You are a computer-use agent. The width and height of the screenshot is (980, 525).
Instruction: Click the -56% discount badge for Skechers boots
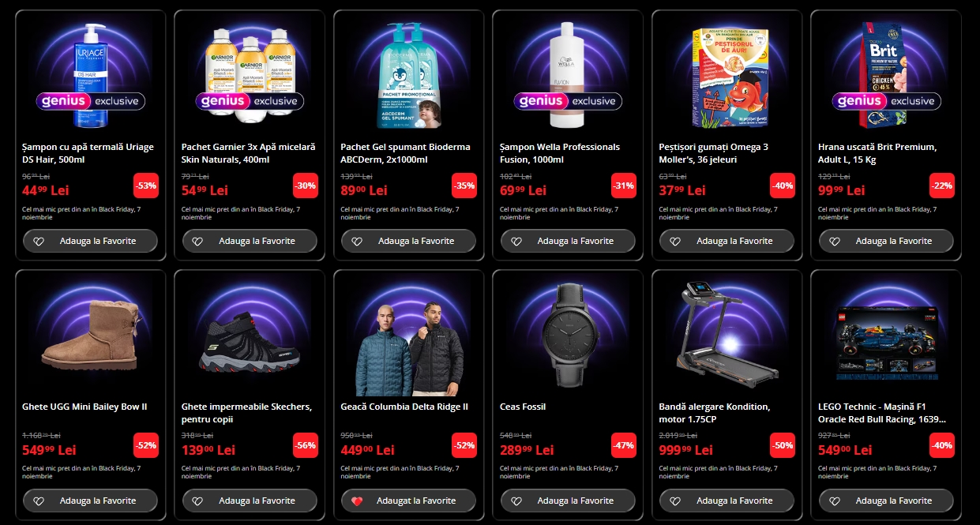click(x=306, y=445)
